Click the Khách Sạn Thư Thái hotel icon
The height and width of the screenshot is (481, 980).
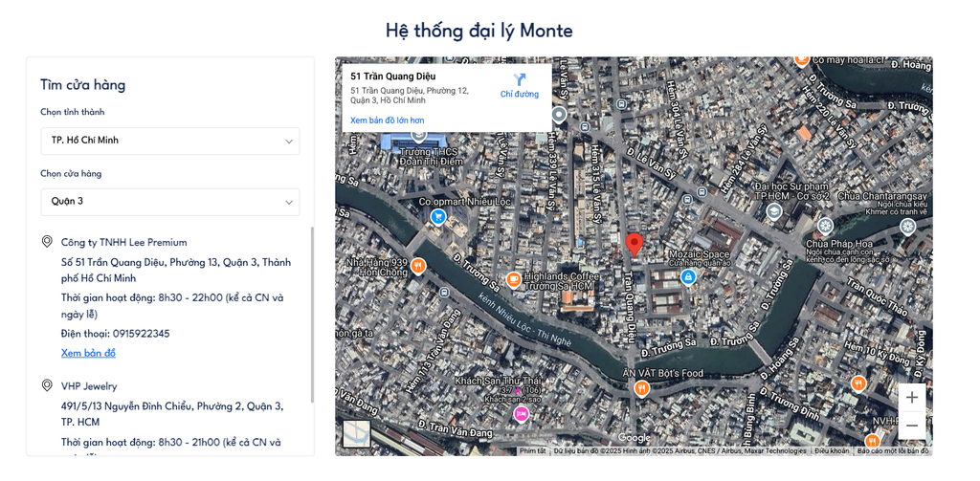pos(522,413)
